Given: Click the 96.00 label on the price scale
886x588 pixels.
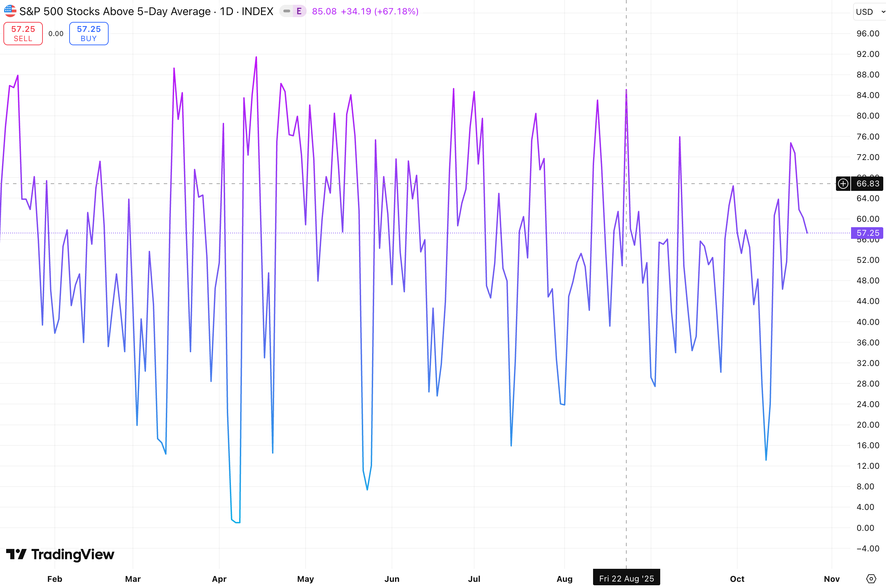Looking at the screenshot, I should click(x=867, y=33).
